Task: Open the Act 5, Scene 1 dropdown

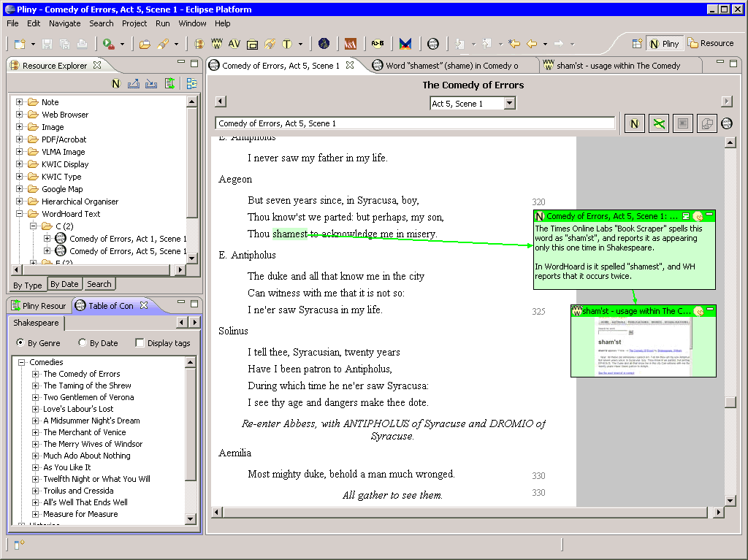Action: 509,103
